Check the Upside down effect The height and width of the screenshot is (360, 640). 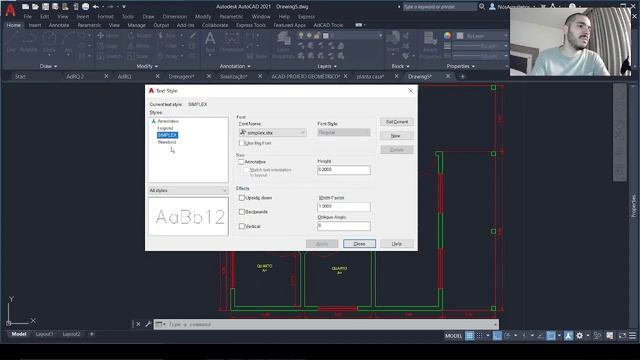coord(241,198)
